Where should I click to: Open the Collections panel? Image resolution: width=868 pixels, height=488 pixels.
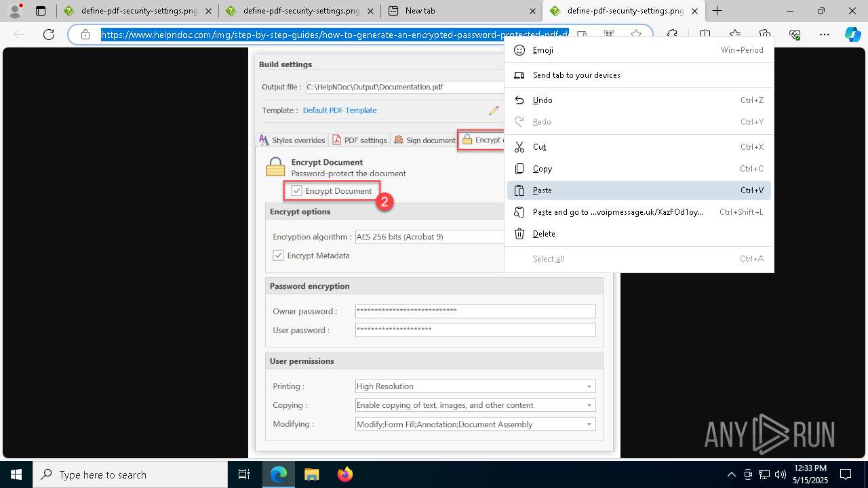click(765, 35)
